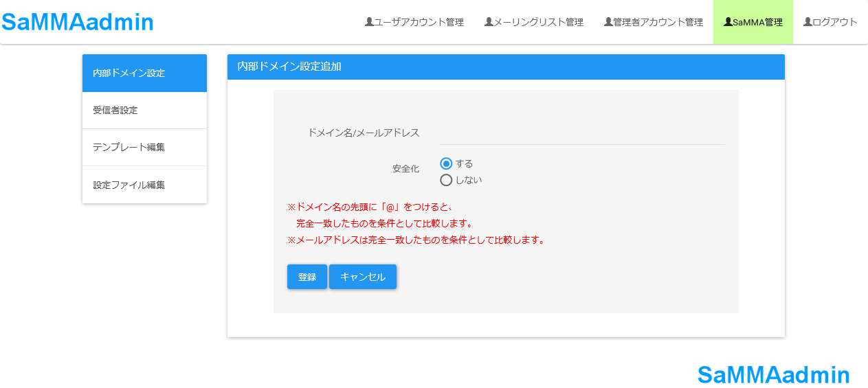Select 内部ドメイン設定 in the sidebar
868x388 pixels.
(x=144, y=73)
